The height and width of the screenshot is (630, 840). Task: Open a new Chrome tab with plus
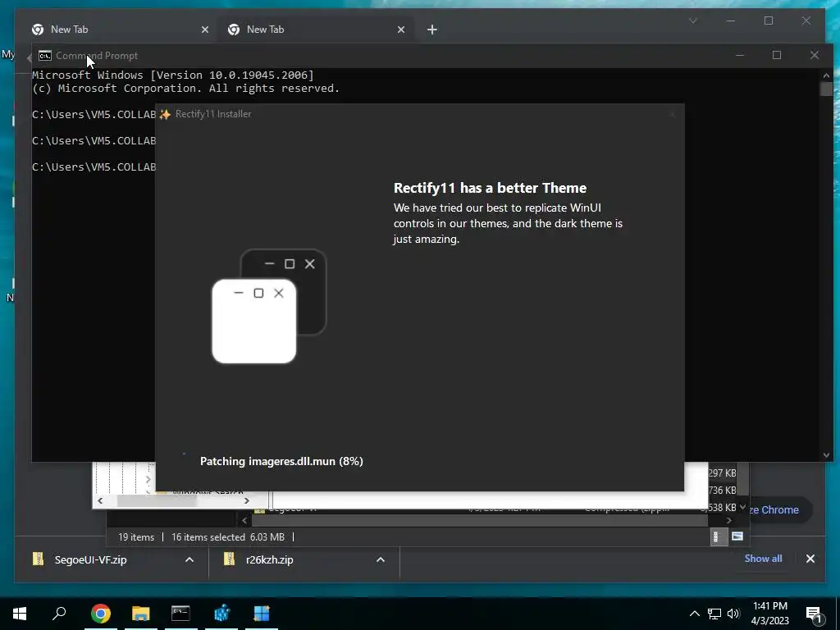point(432,30)
